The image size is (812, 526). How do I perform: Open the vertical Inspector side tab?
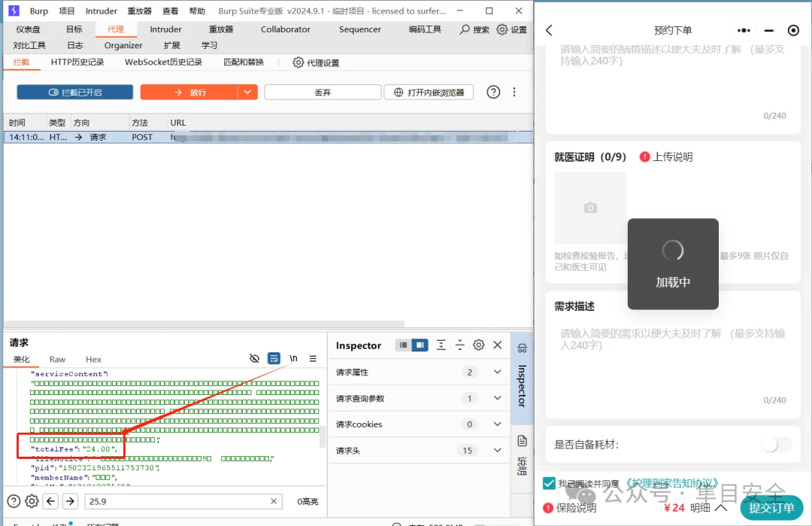(522, 377)
